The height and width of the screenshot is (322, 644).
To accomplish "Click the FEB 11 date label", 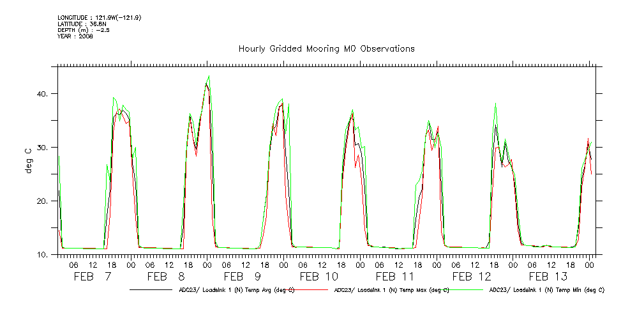I will point(394,277).
